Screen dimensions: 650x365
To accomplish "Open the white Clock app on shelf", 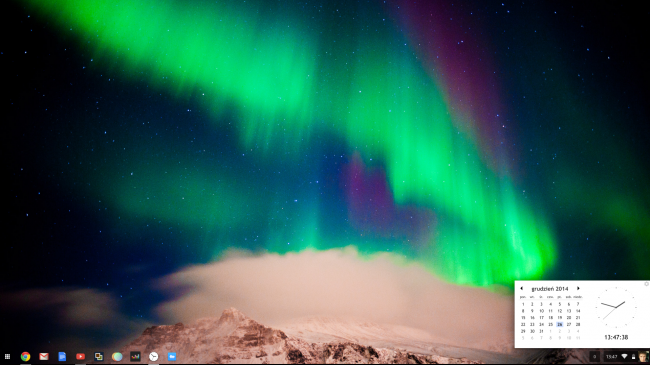I will tap(153, 356).
